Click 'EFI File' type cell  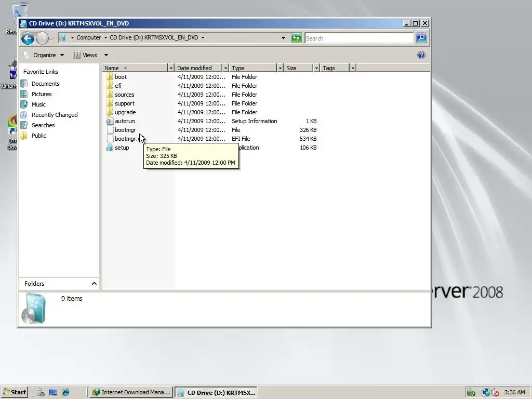coord(241,138)
